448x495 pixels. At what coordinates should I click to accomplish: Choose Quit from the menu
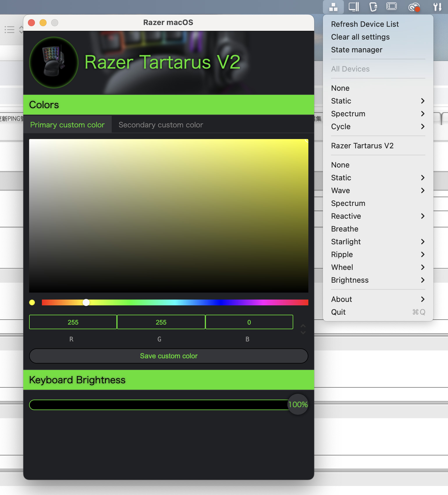pos(378,312)
